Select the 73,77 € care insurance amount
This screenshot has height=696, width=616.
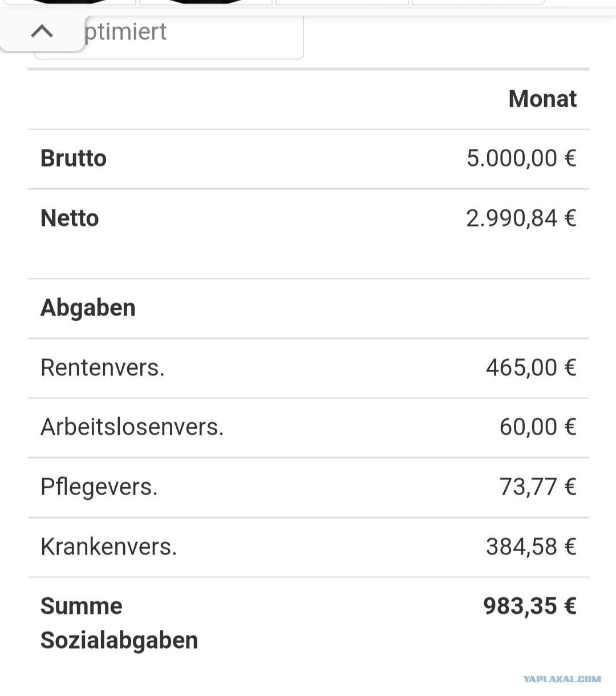coord(538,487)
